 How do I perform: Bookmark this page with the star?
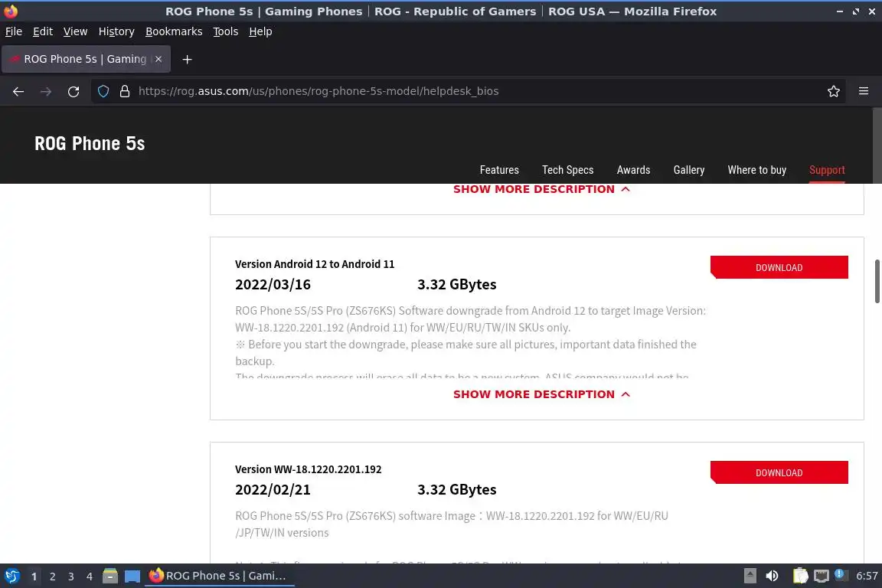(x=834, y=91)
